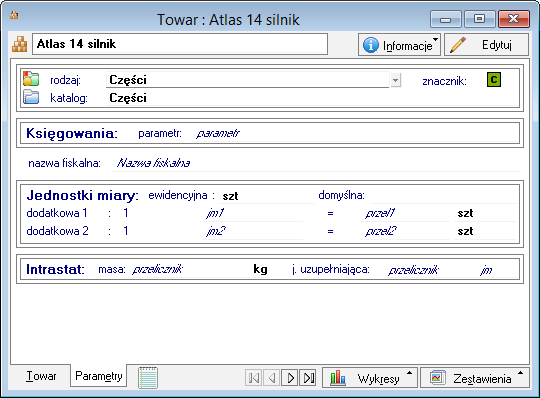Click the domyślna unit field
Image resolution: width=540 pixels, height=398 pixels.
(x=444, y=196)
